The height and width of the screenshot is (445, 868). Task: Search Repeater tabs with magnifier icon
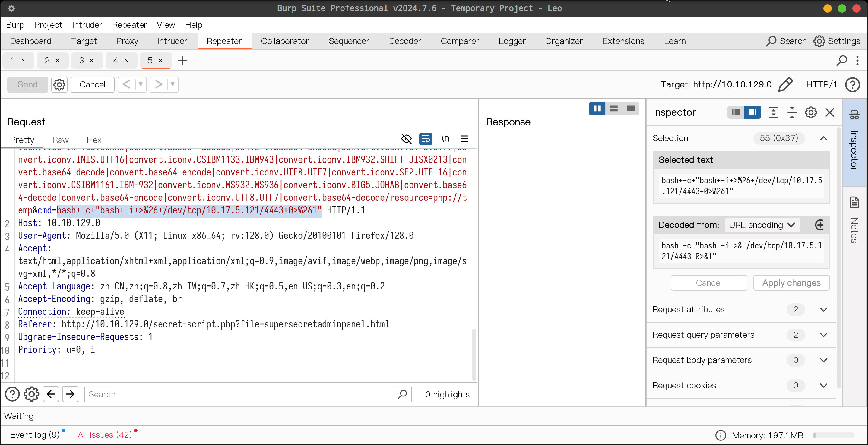pos(841,61)
